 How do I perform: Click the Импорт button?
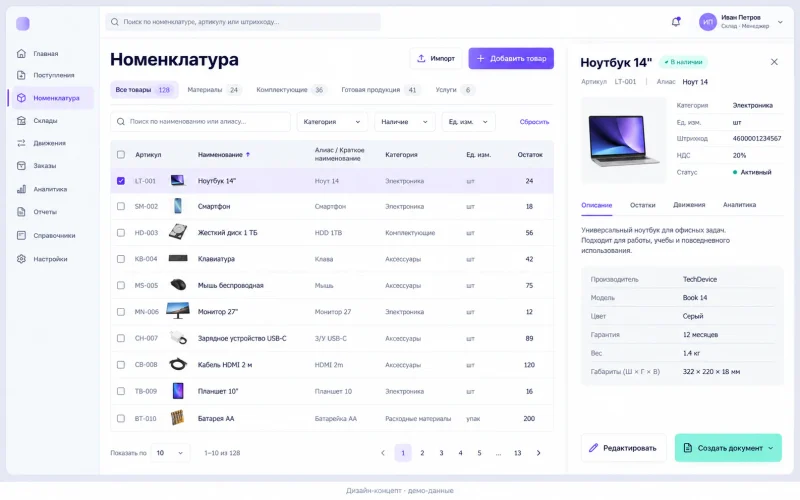coord(436,58)
